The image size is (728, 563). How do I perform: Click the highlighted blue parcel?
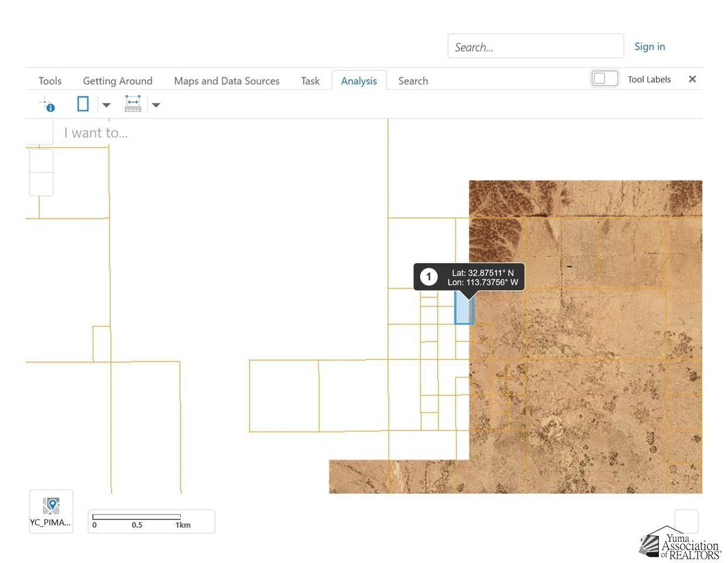coord(463,312)
